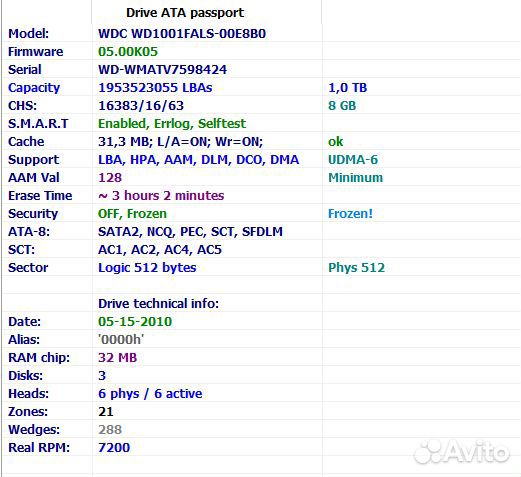Select '6 phys / 6 active' value
Viewport: 521px width, 477px height.
point(150,394)
